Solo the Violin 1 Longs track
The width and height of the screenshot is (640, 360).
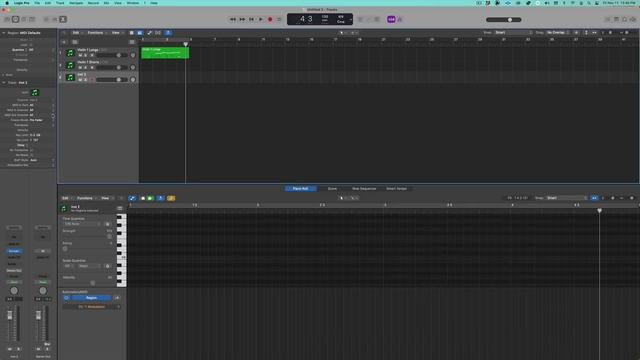point(86,55)
